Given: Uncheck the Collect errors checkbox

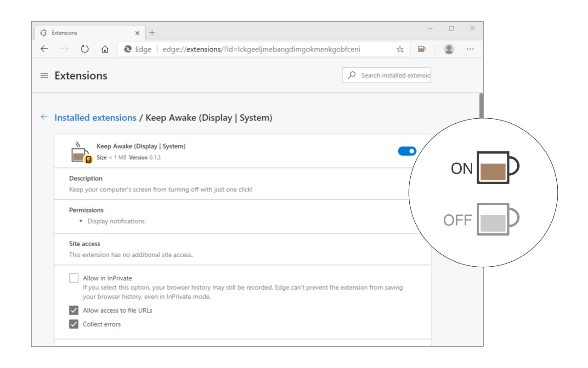Looking at the screenshot, I should click(x=73, y=324).
